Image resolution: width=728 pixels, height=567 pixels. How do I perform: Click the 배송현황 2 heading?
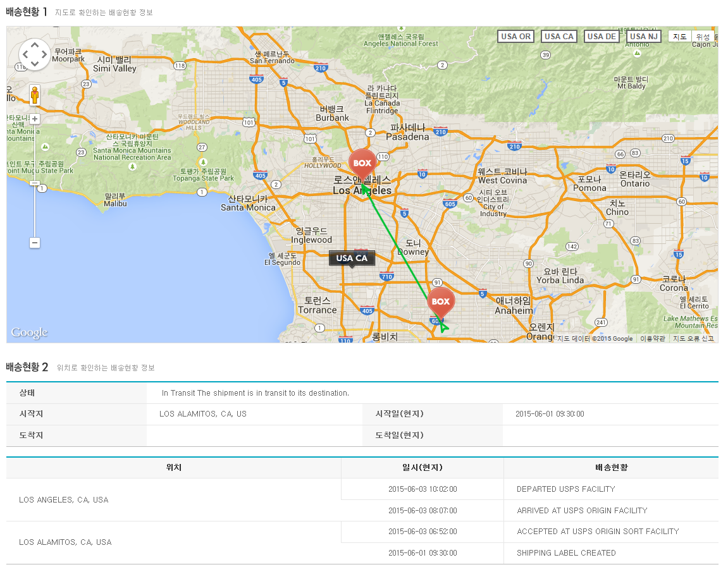click(x=27, y=367)
